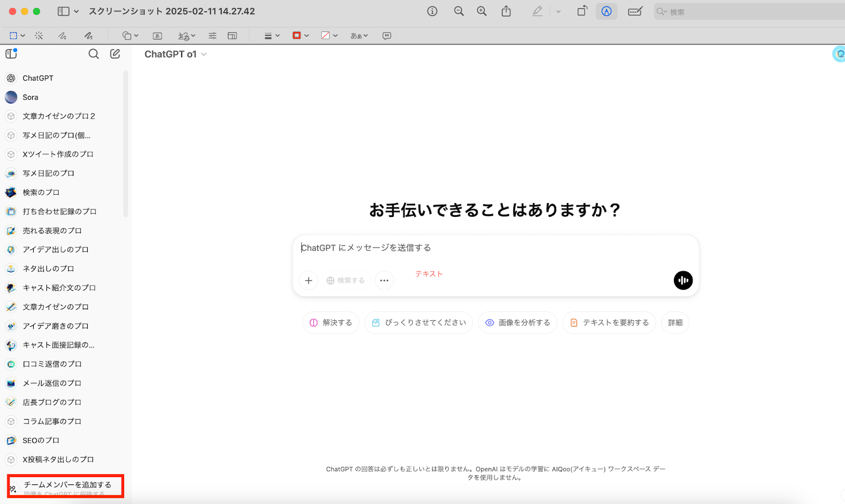This screenshot has width=845, height=504.
Task: Open the text style ああ dropdown
Action: click(359, 36)
